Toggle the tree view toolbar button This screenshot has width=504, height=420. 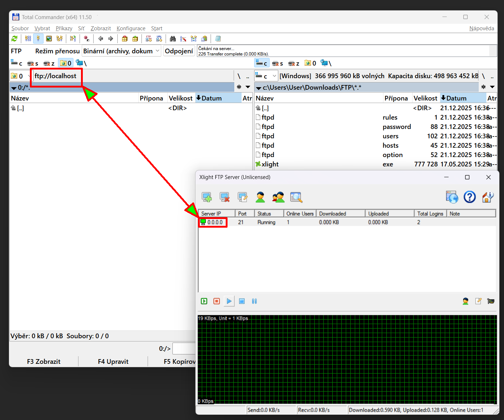point(59,39)
